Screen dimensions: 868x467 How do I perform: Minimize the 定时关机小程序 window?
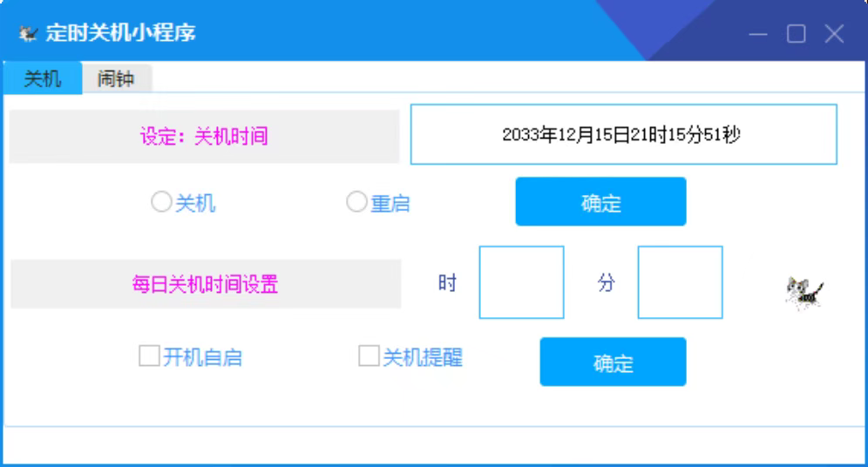click(x=758, y=34)
